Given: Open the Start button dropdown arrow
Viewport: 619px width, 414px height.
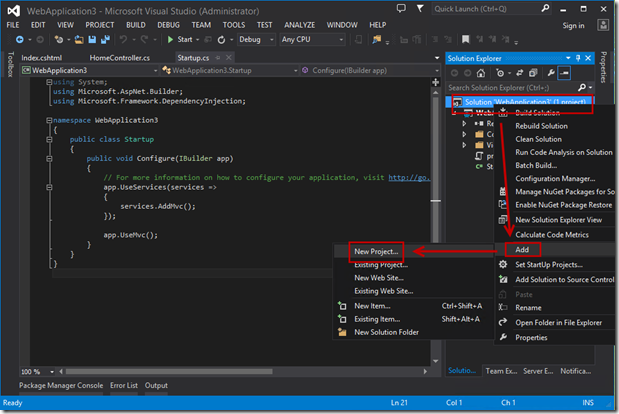Looking at the screenshot, I should click(198, 40).
